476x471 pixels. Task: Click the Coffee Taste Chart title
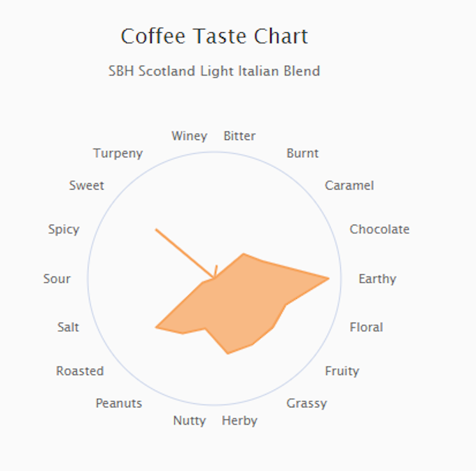click(214, 36)
